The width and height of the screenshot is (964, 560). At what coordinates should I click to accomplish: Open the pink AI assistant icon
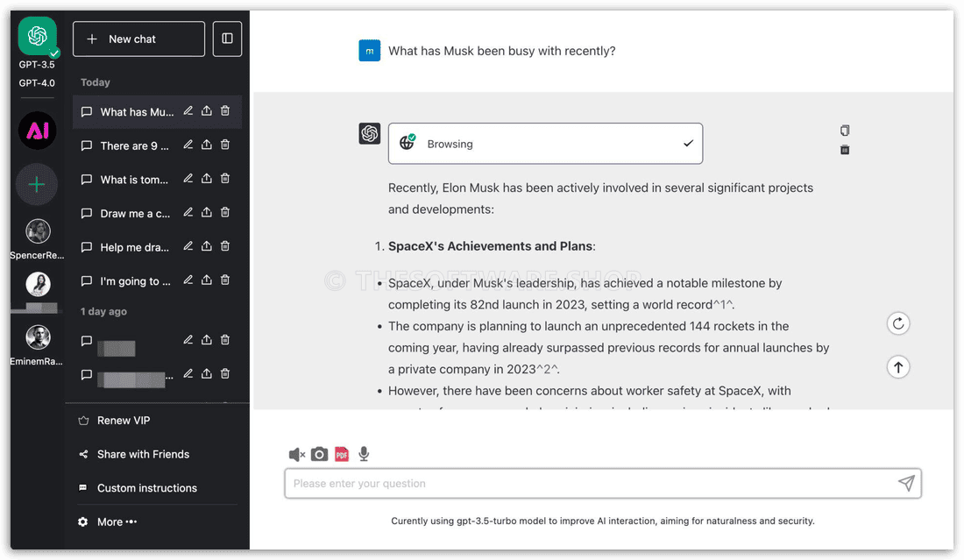(x=38, y=131)
